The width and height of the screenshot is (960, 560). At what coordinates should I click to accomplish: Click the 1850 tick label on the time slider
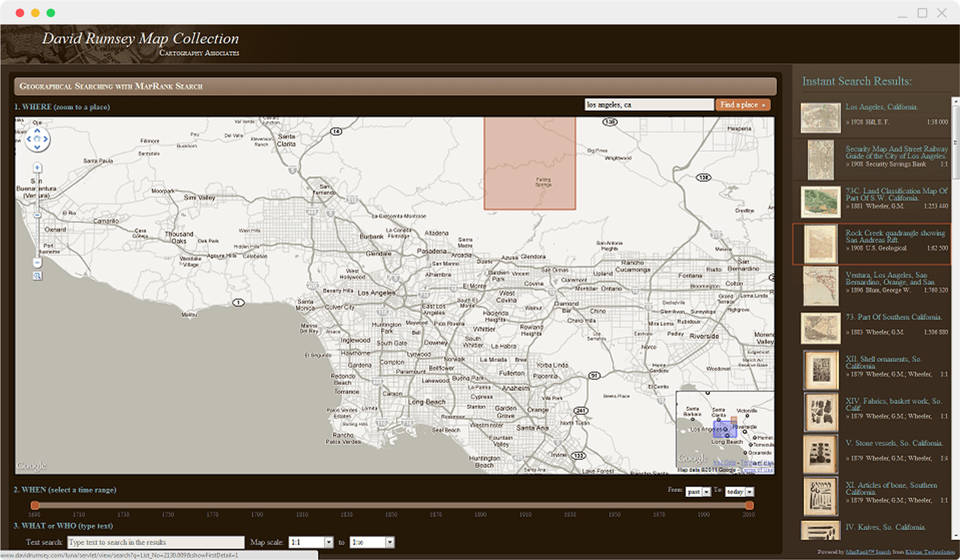(x=391, y=515)
